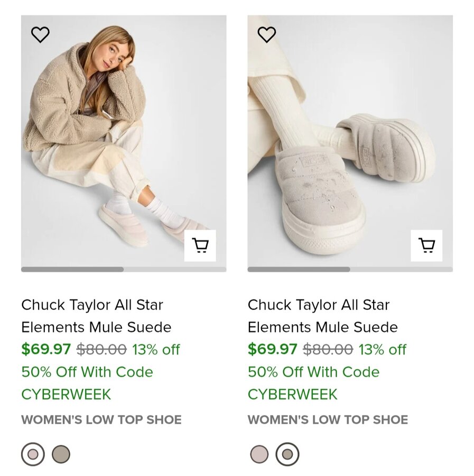Image resolution: width=474 pixels, height=476 pixels.
Task: Click left CYBERWEEK promo code text
Action: tap(66, 395)
